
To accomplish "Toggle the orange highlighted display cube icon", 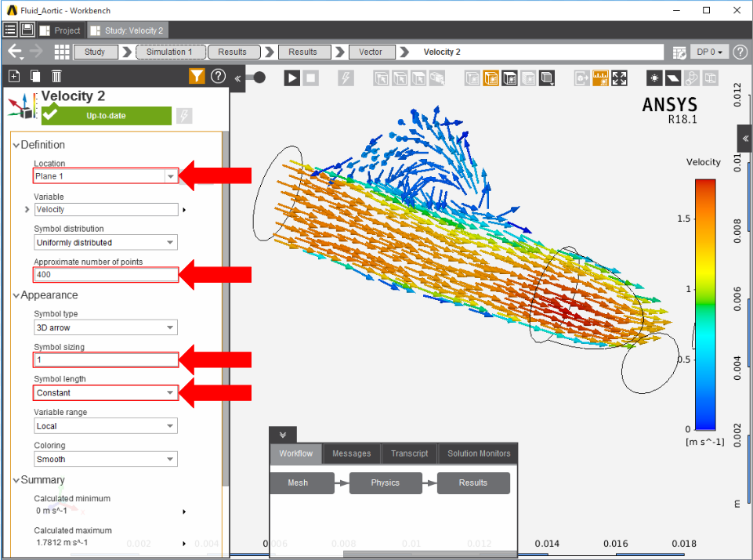I will coord(491,78).
